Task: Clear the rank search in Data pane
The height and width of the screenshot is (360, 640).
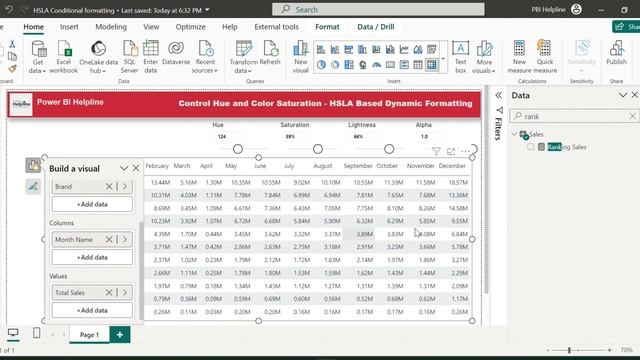Action: 632,116
